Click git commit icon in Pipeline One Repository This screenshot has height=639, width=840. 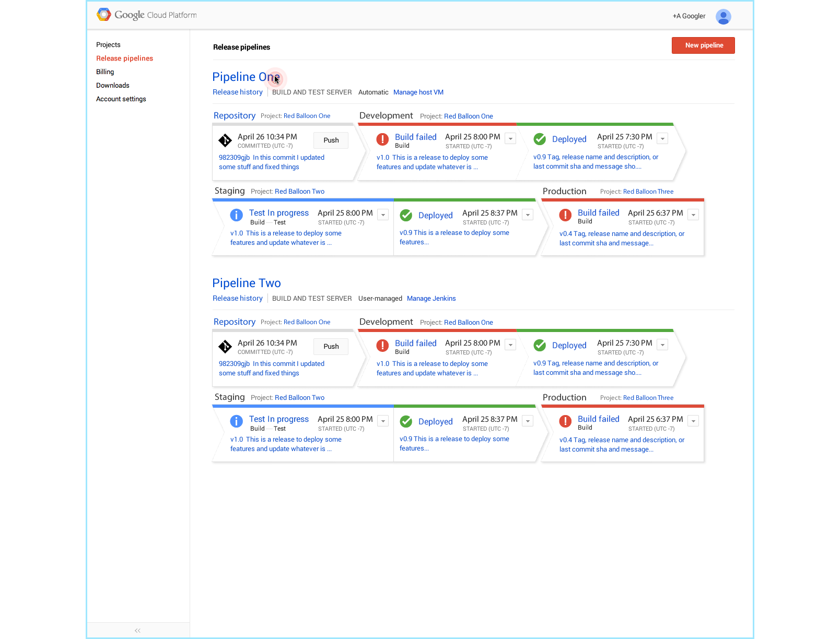click(x=225, y=140)
